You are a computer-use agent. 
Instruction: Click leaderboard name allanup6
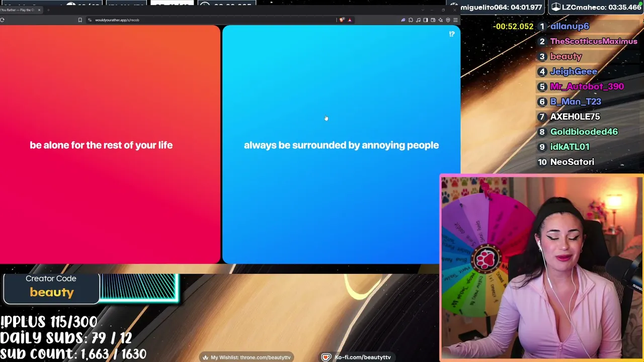[x=570, y=26]
